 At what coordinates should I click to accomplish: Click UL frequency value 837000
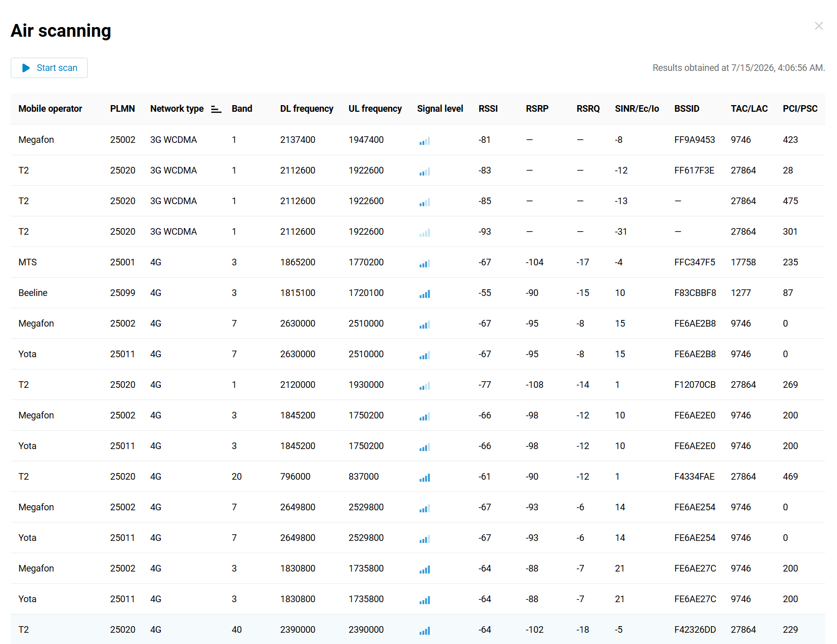[x=363, y=477]
